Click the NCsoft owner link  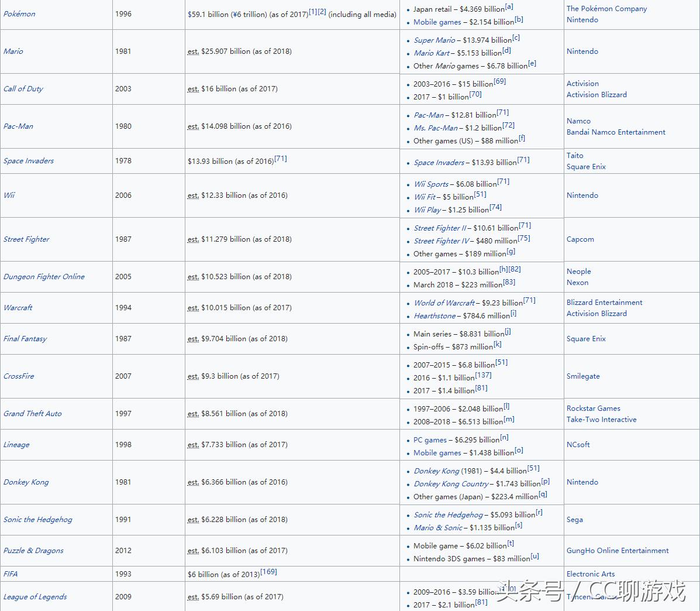pyautogui.click(x=578, y=445)
